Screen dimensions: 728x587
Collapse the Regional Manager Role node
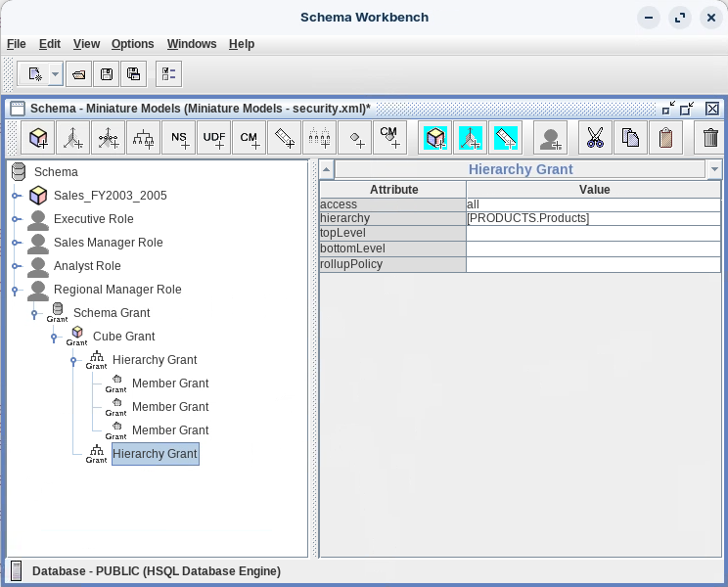(16, 290)
